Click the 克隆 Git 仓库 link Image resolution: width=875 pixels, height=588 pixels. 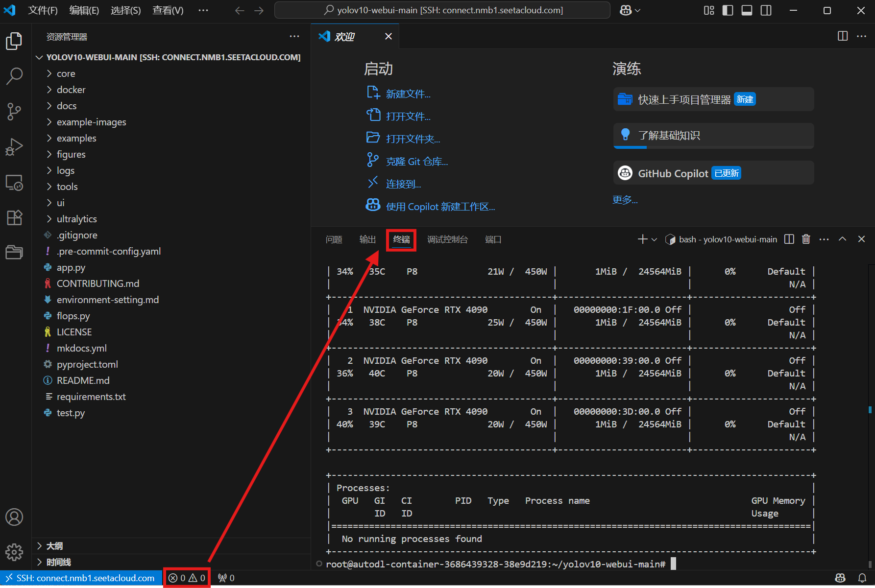click(x=416, y=162)
